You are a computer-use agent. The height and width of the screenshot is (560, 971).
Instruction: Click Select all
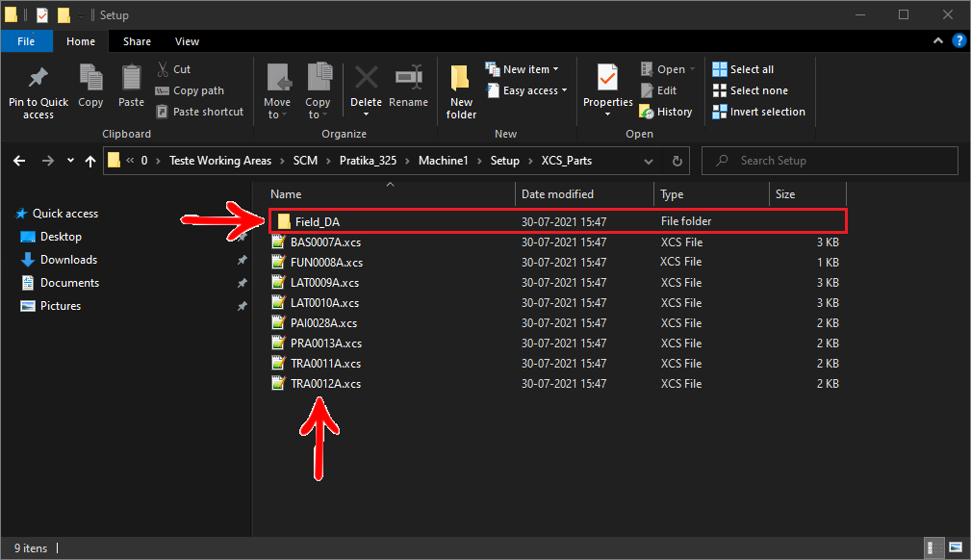[743, 69]
